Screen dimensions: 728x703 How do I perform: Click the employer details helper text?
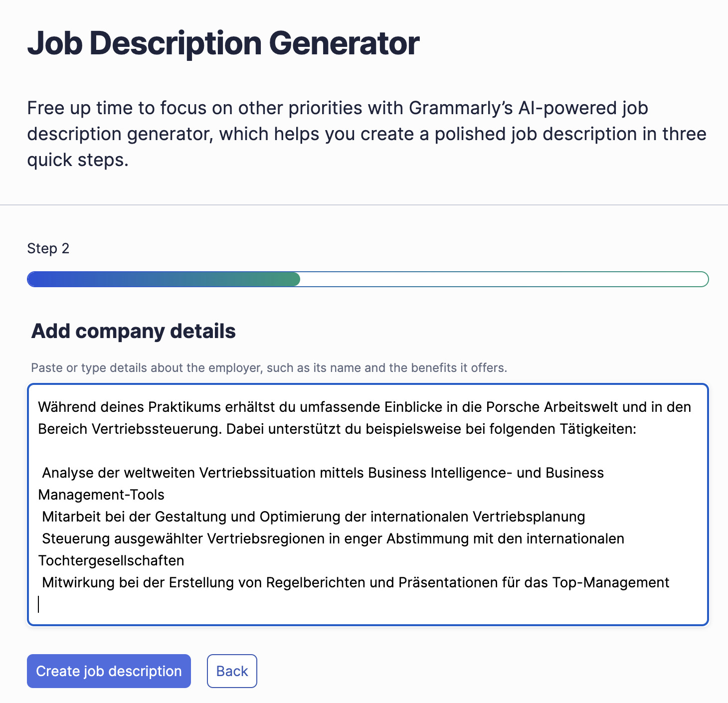pos(269,367)
